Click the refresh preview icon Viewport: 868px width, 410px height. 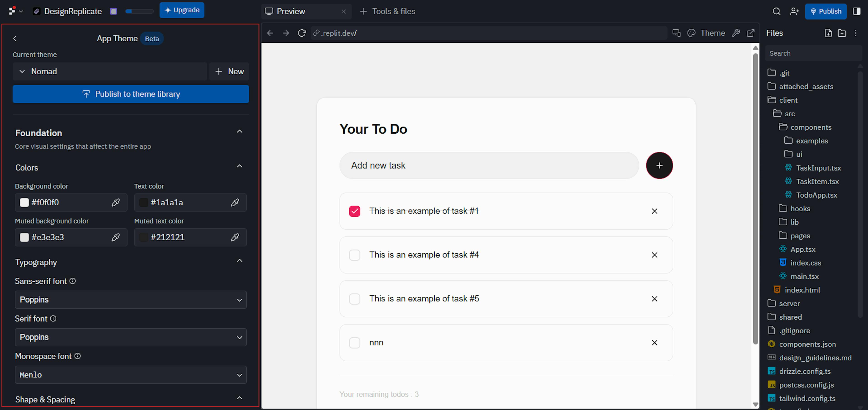tap(302, 33)
